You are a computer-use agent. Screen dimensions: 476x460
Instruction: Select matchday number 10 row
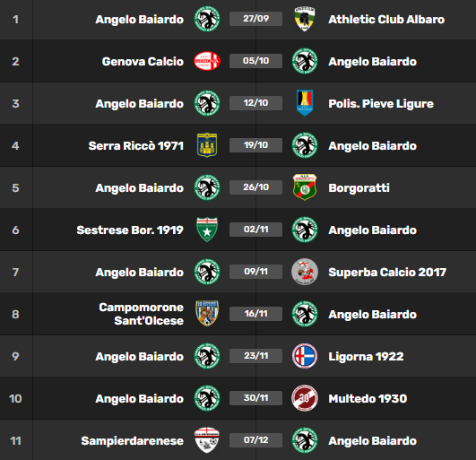(238, 398)
